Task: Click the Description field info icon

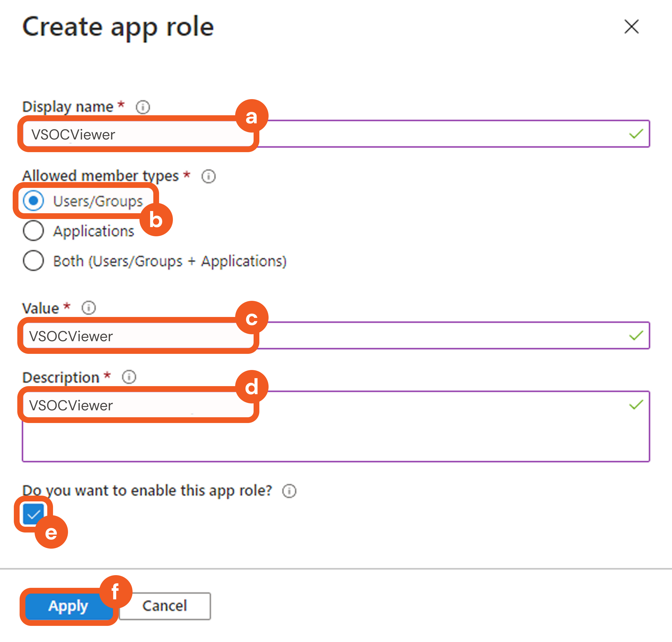Action: click(129, 377)
